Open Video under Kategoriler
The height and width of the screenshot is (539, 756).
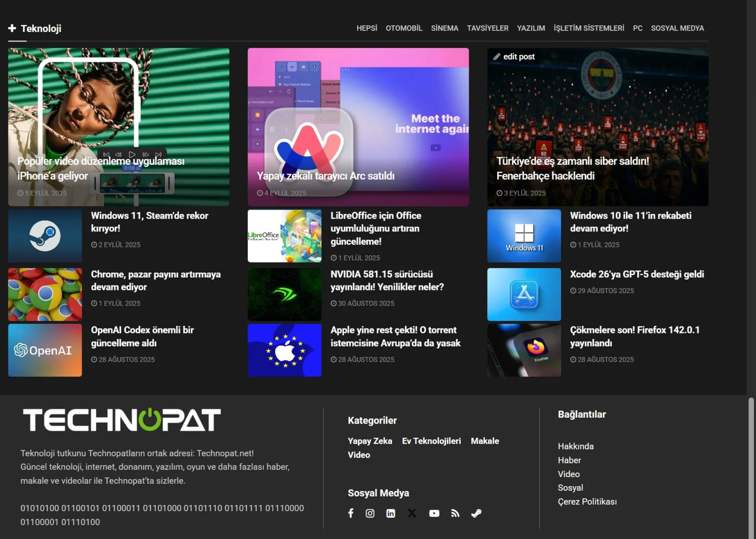pos(359,455)
